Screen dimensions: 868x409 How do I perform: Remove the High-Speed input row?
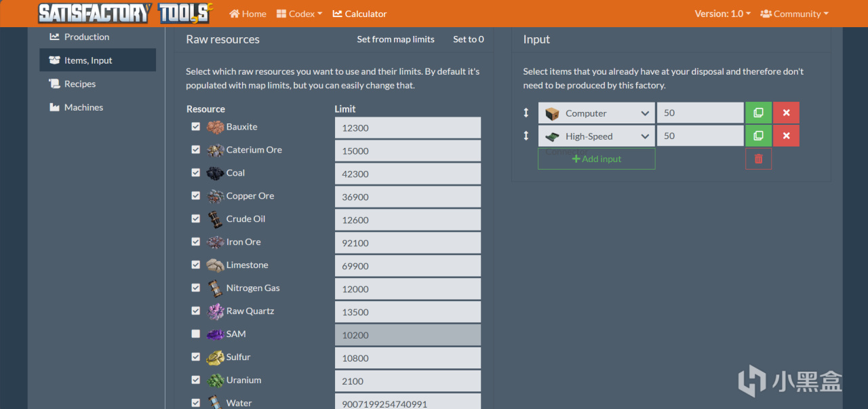pos(786,136)
